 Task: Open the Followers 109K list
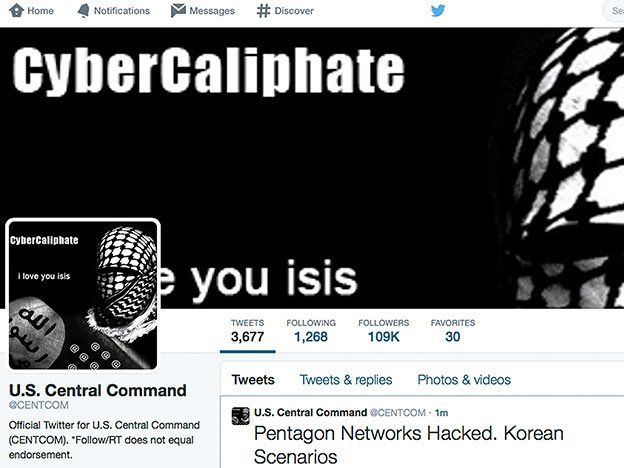[384, 331]
